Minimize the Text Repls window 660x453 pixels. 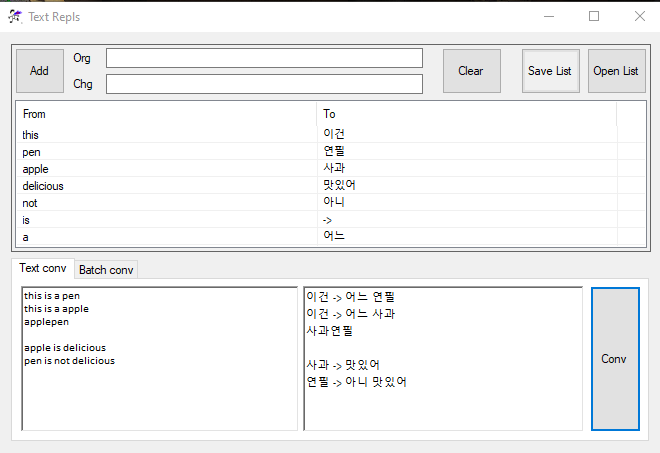549,16
